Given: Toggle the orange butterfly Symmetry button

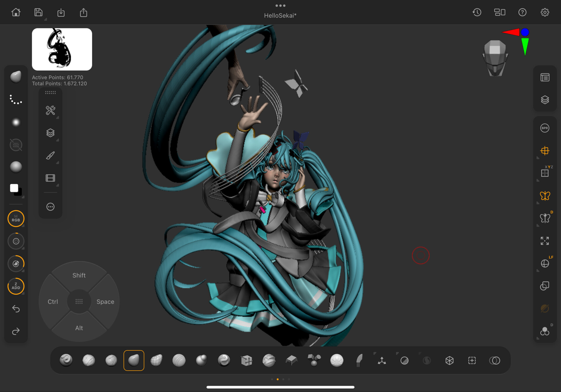Looking at the screenshot, I should pos(545,196).
